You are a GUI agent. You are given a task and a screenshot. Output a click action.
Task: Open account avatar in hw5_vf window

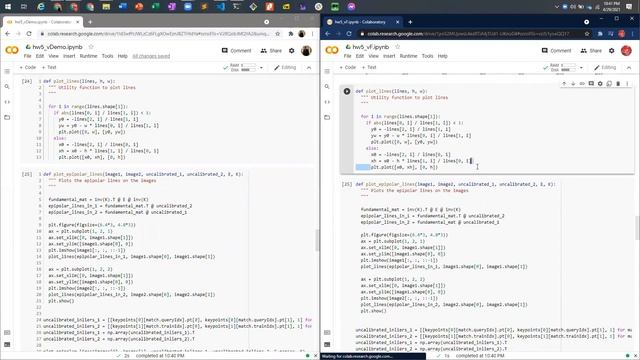point(626,51)
